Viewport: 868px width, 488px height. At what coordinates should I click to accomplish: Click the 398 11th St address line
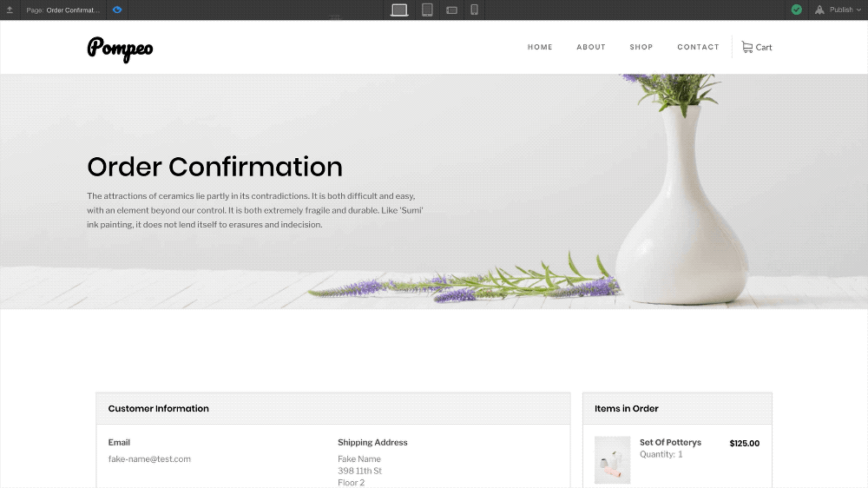[x=360, y=471]
